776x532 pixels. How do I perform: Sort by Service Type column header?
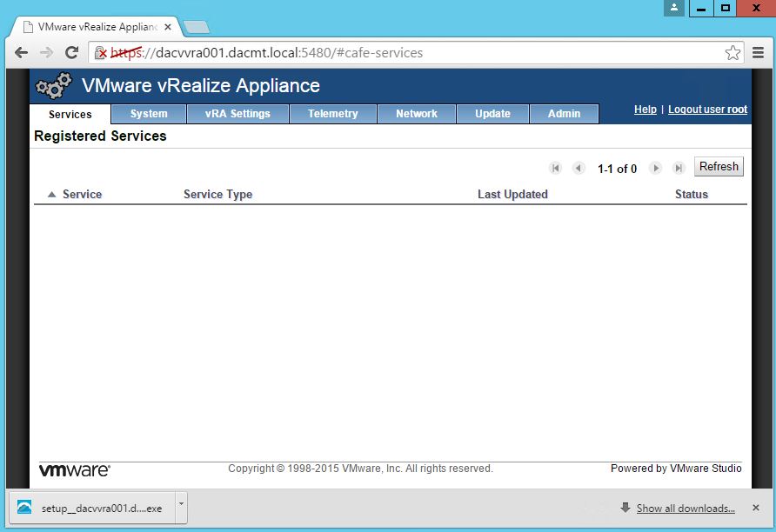pyautogui.click(x=217, y=195)
